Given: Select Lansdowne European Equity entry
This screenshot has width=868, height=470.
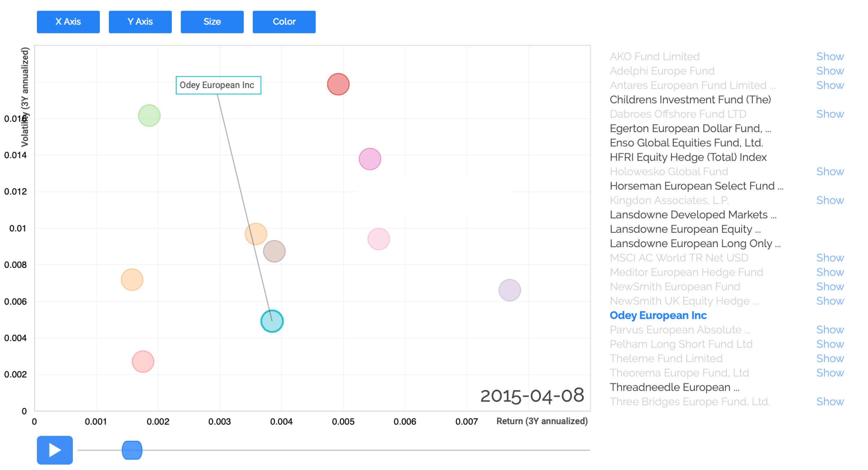Looking at the screenshot, I should (685, 229).
